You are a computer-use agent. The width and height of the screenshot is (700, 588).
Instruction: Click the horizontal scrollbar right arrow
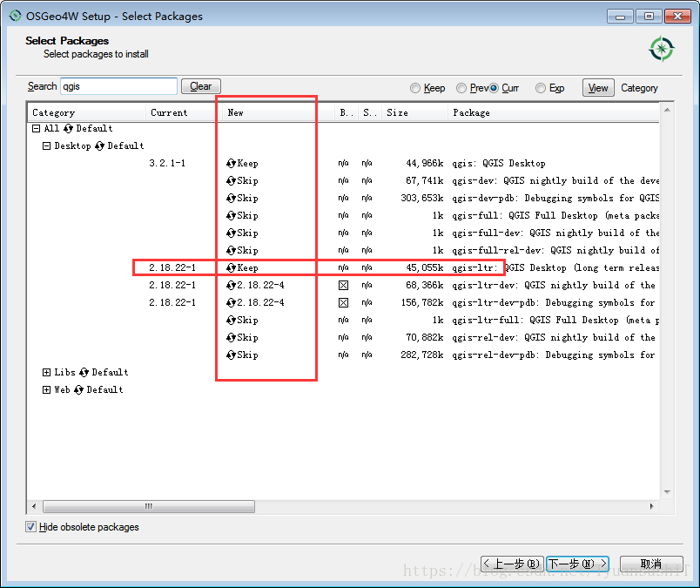[652, 507]
